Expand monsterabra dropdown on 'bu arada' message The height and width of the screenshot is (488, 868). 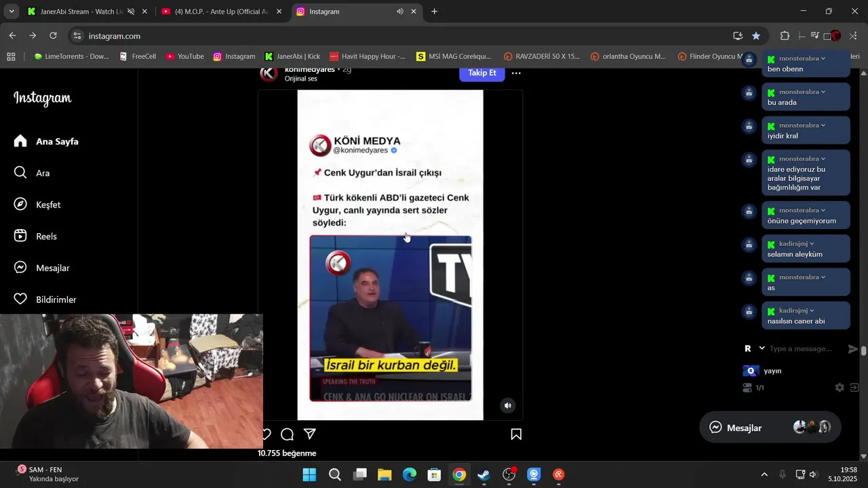[x=823, y=92]
